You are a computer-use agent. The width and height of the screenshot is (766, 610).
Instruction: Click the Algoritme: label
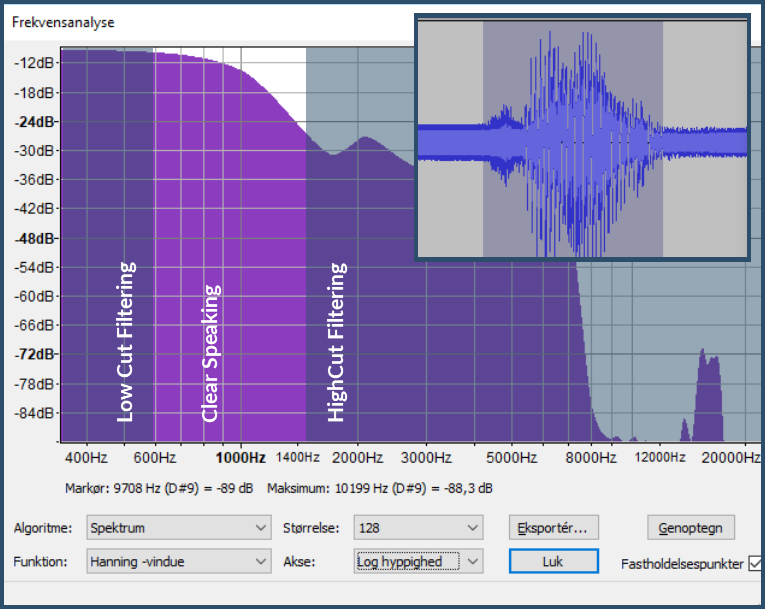pos(43,528)
